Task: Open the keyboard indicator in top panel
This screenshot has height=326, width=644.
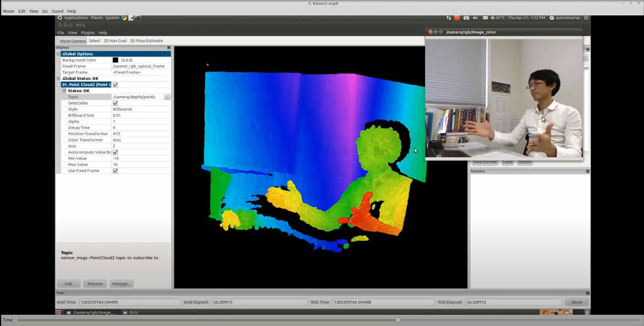Action: point(466,18)
